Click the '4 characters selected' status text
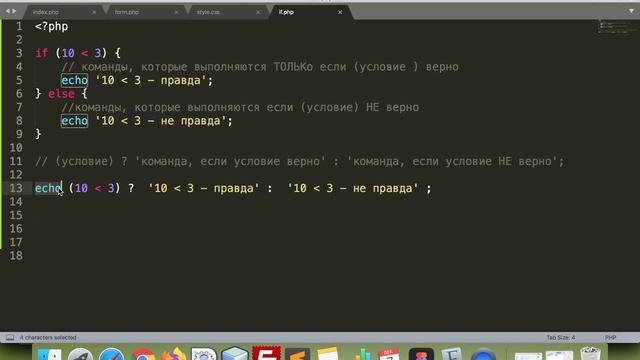The width and height of the screenshot is (640, 360). point(48,338)
